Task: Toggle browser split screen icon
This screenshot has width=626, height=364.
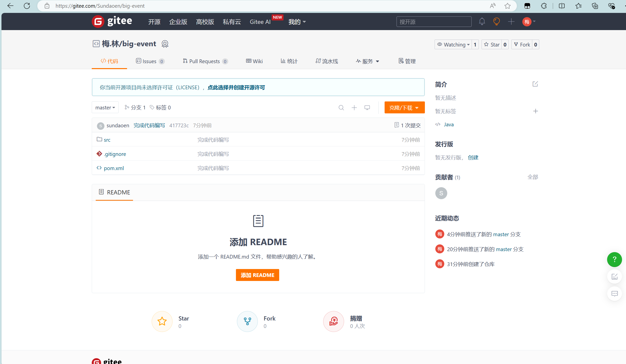Action: [562, 6]
